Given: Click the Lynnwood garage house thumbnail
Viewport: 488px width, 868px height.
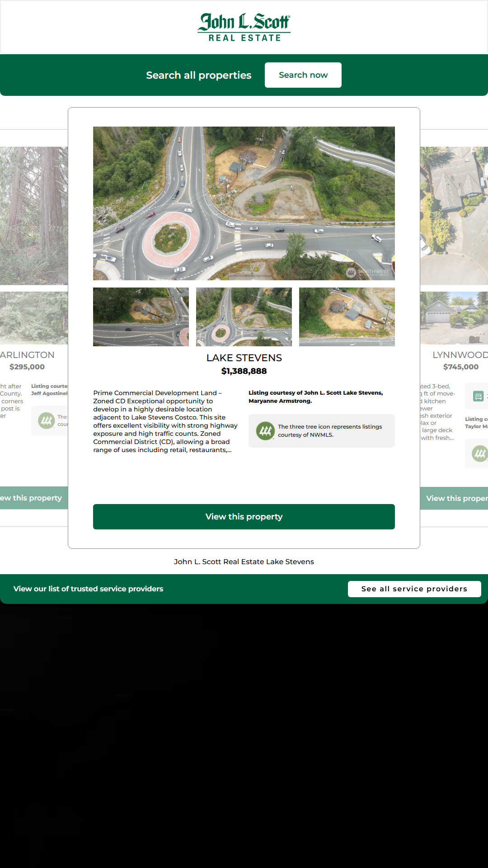Looking at the screenshot, I should click(x=454, y=318).
